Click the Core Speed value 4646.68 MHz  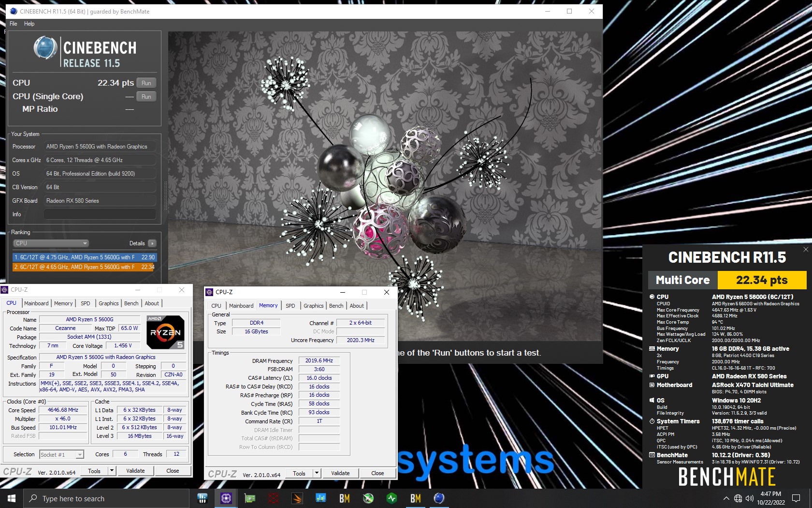(63, 410)
